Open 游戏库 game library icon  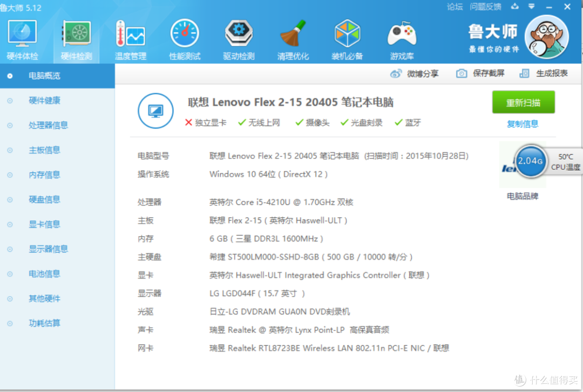[402, 40]
